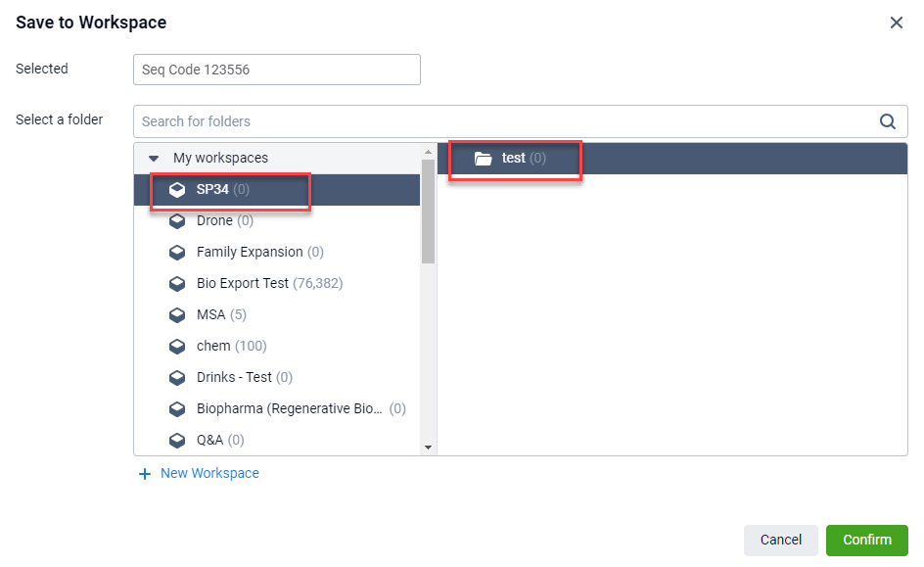Choose the Biopharma workspace entry
Screen dimensions: 924x567
coord(289,409)
